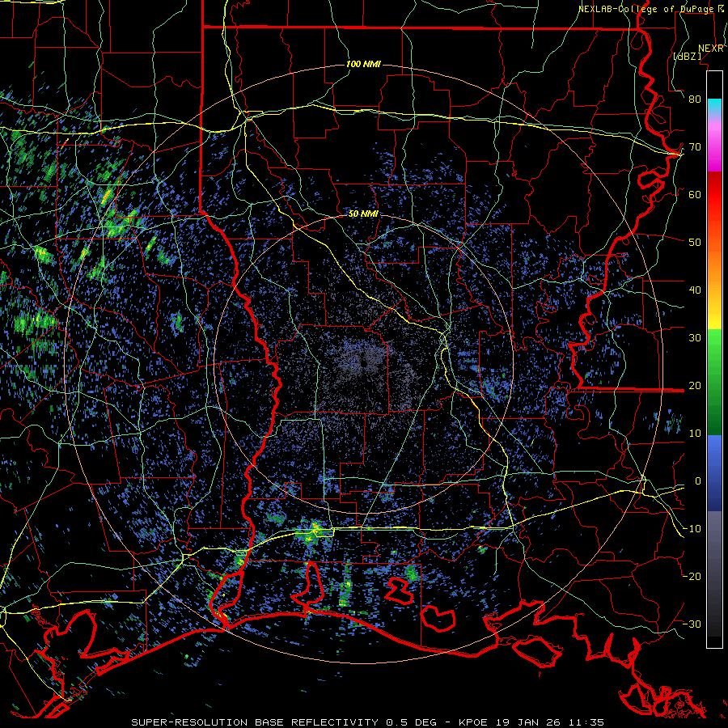The width and height of the screenshot is (728, 728).
Task: Click the 40 dBZ value on the scale
Action: coord(695,290)
